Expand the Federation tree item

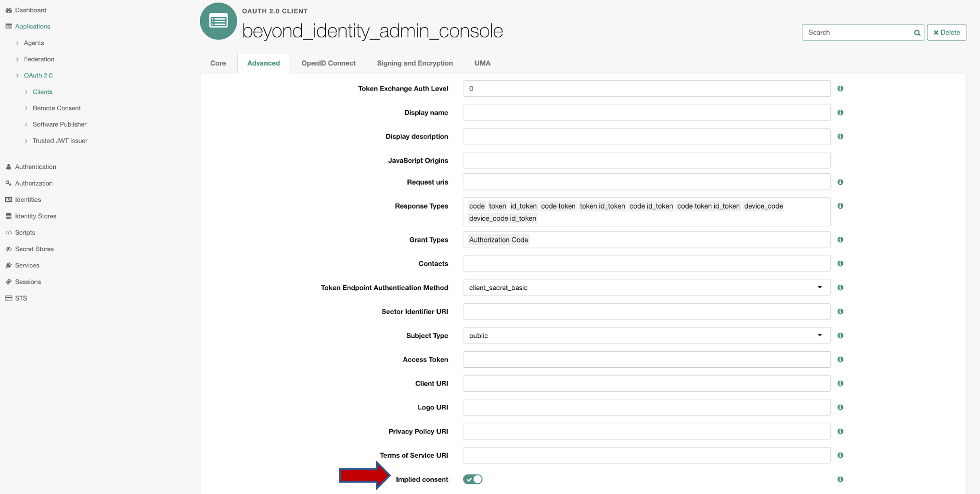[17, 60]
